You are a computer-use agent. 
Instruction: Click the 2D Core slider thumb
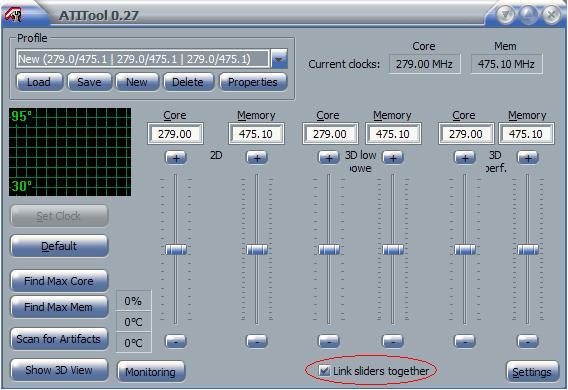click(x=176, y=249)
